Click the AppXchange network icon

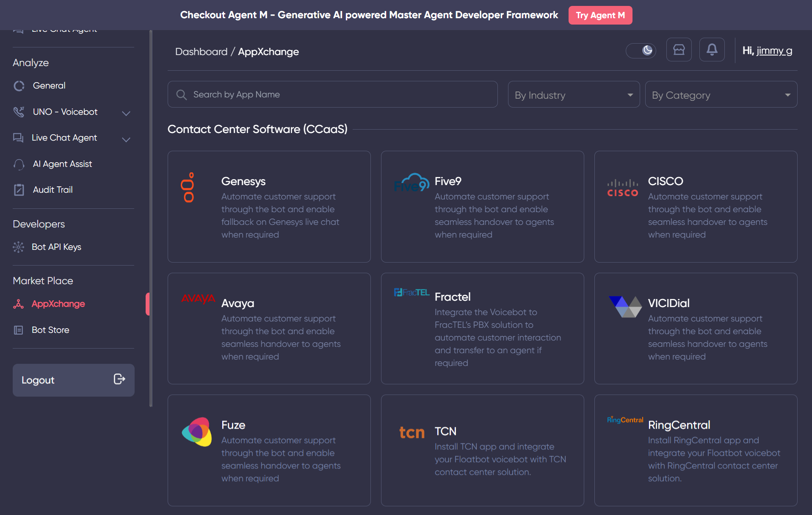[x=18, y=304]
